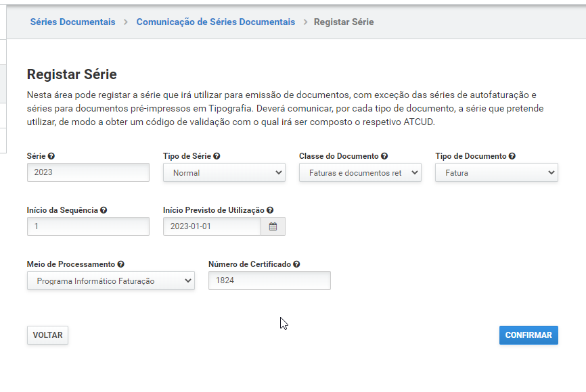Open help icon next to Série label

[51, 156]
